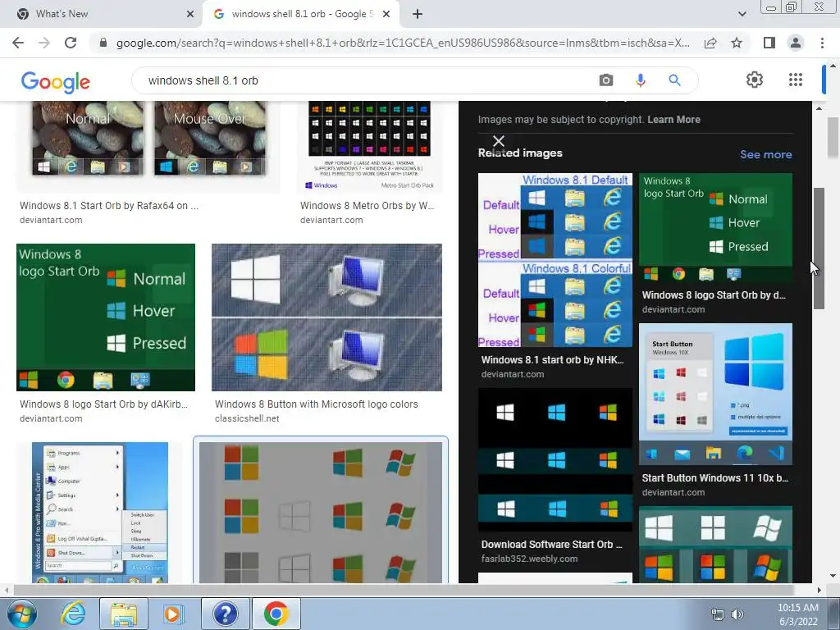The width and height of the screenshot is (840, 630).
Task: Open Windows 8 logo Start Orb result image
Action: point(106,317)
